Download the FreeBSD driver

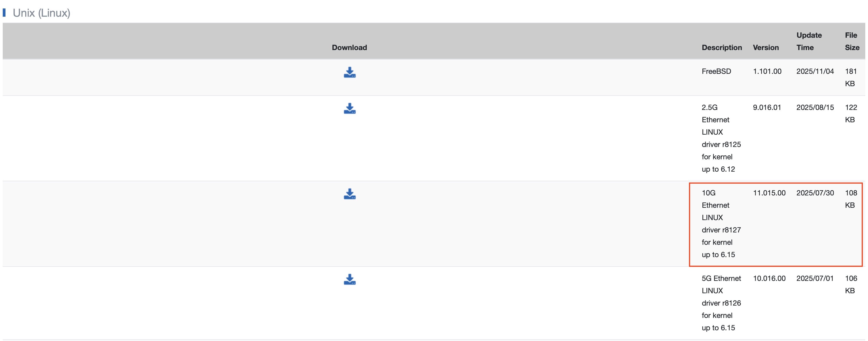click(x=349, y=72)
